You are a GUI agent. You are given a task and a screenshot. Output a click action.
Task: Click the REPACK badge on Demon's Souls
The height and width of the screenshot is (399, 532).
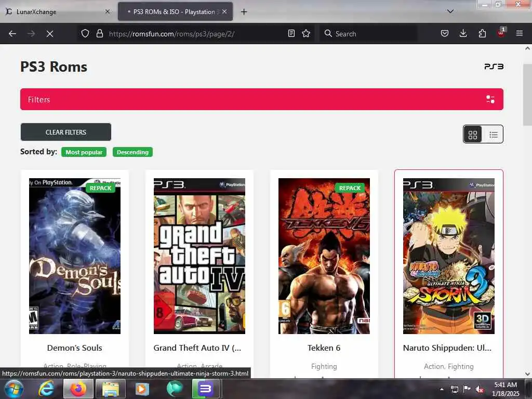tap(101, 188)
